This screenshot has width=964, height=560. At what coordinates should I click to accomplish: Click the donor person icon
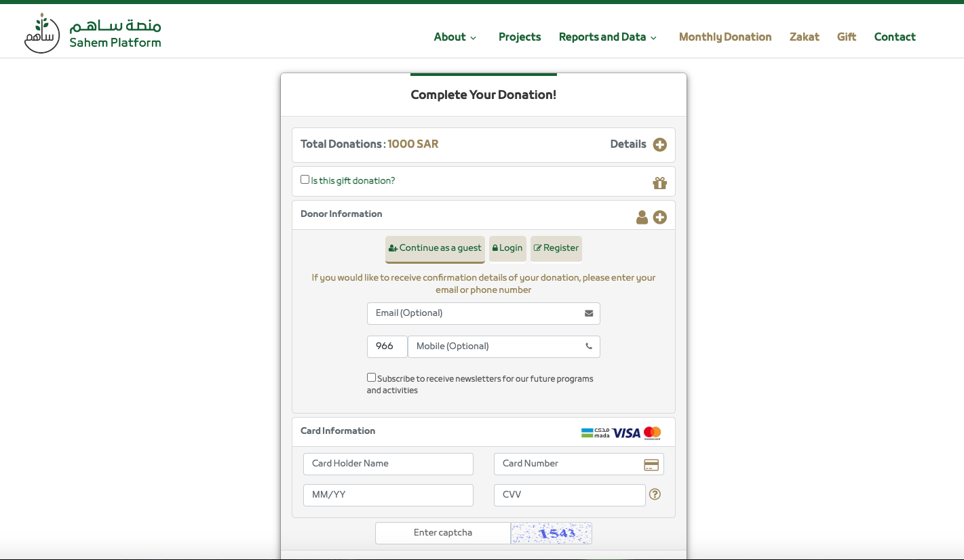tap(642, 218)
